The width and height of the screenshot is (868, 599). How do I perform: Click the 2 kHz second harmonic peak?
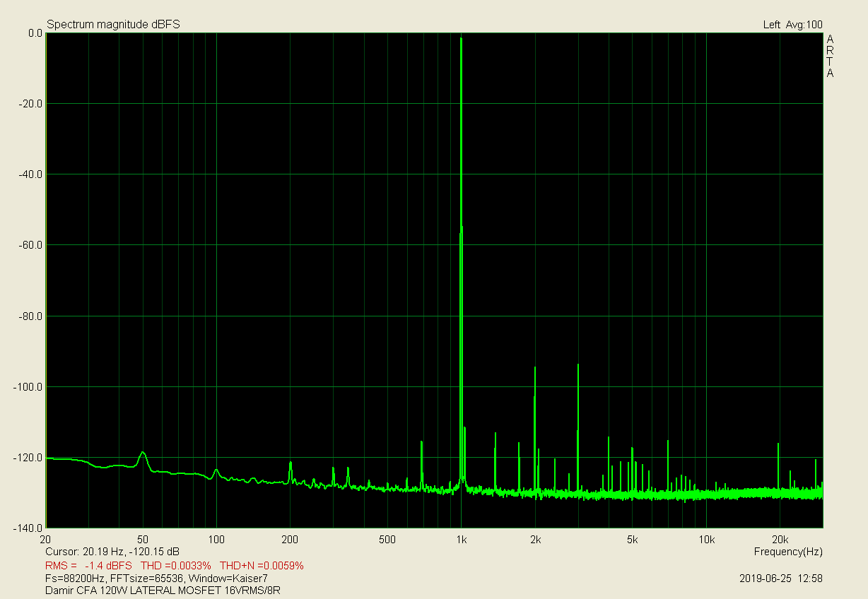tap(535, 368)
